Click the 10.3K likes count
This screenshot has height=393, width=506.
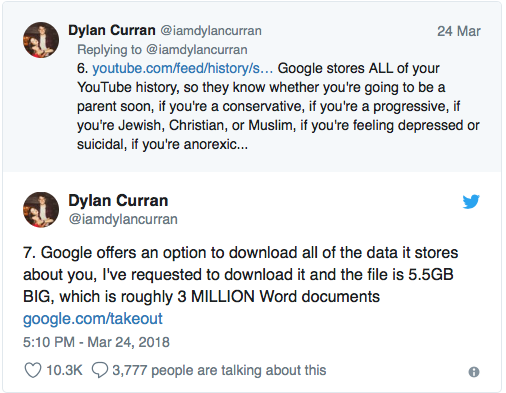point(64,370)
